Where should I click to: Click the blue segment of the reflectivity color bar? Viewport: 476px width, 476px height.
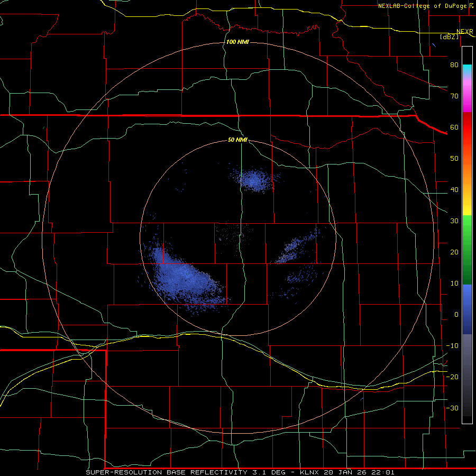(467, 309)
